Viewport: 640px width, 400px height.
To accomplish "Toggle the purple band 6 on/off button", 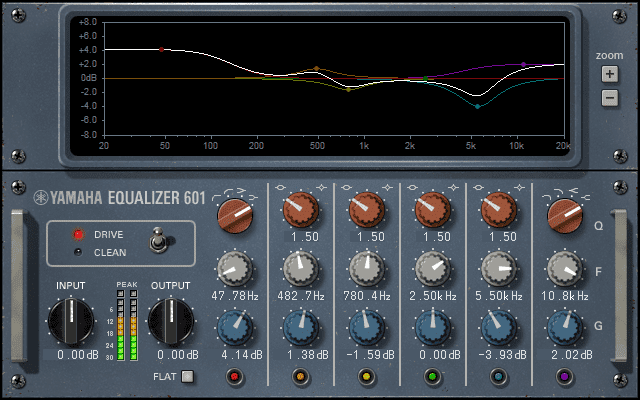I will pos(564,376).
